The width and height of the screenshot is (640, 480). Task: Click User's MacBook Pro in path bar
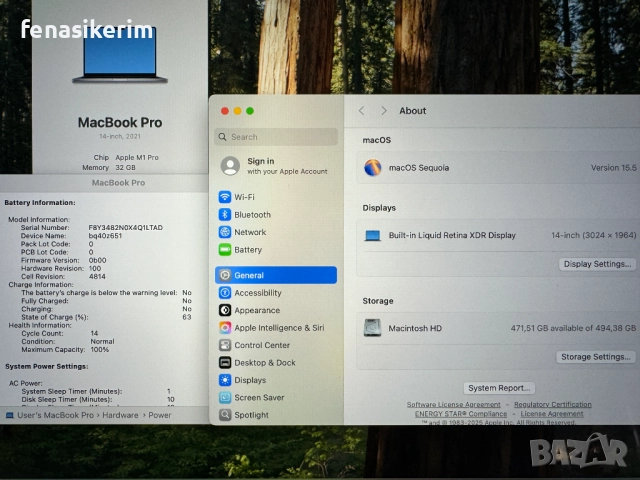(55, 415)
